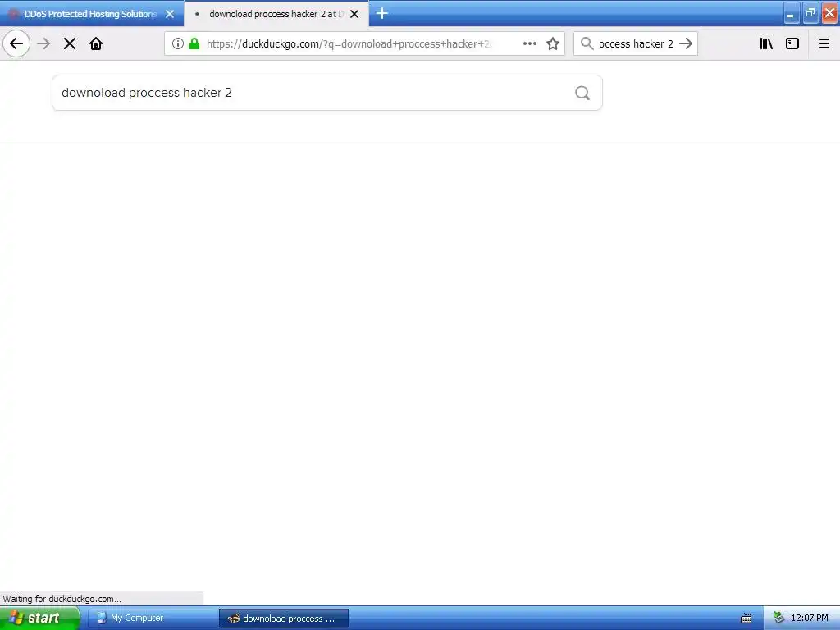Image resolution: width=840 pixels, height=630 pixels.
Task: Switch to DDoS Protected Hosting Solutions tab
Action: [x=90, y=14]
